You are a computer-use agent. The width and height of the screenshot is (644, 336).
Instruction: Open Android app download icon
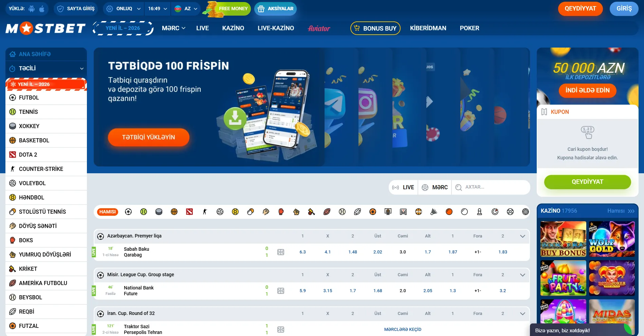(32, 9)
